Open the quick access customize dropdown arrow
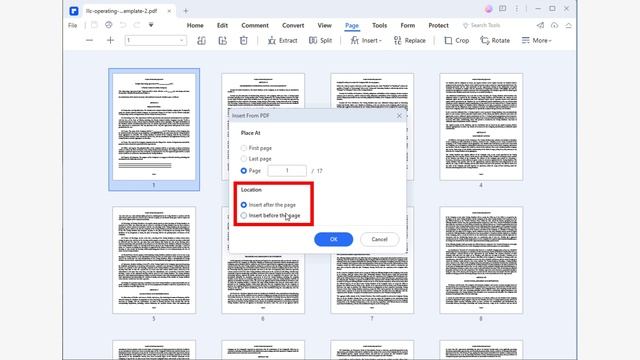 click(x=151, y=25)
